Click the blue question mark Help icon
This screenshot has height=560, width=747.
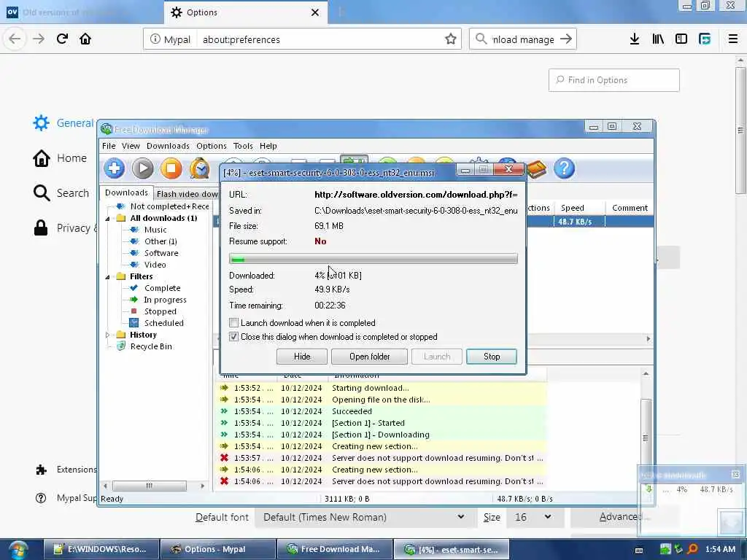coord(565,168)
